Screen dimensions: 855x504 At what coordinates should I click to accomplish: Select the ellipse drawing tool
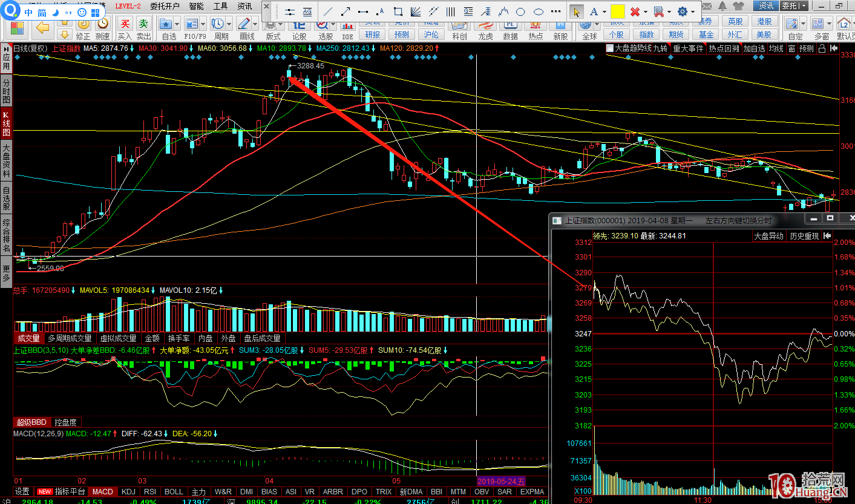(x=539, y=11)
